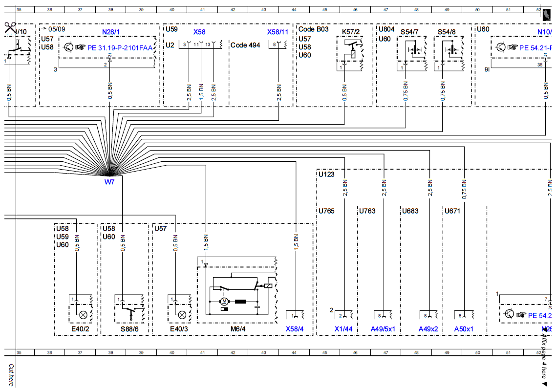
Task: Follow the X1/44 link
Action: [x=343, y=329]
